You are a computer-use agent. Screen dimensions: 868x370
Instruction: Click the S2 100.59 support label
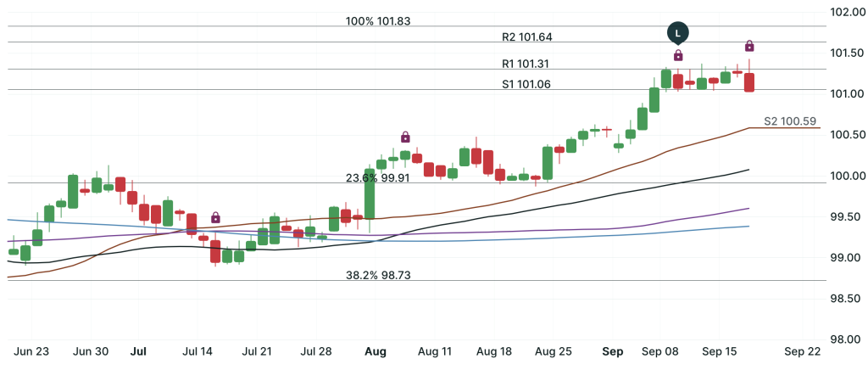point(790,121)
